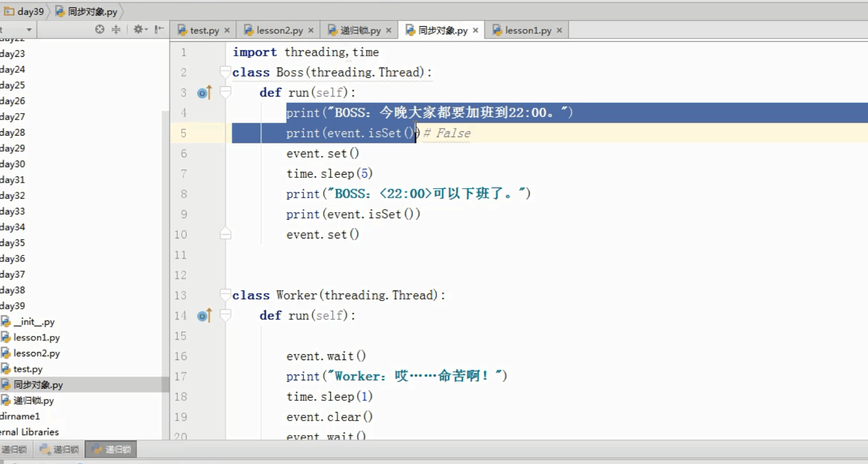Switch to the lesson1.py editor tab
Image resolution: width=868 pixels, height=464 pixels.
pos(528,31)
